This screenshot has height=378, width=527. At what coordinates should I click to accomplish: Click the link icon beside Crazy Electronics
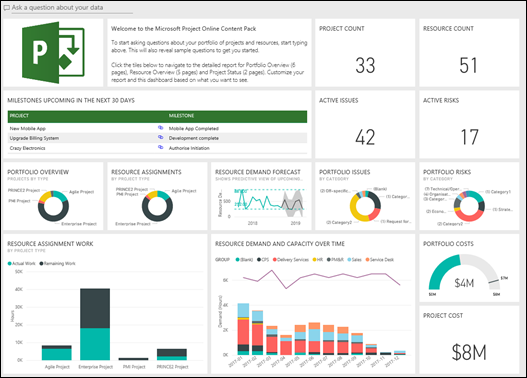point(161,147)
